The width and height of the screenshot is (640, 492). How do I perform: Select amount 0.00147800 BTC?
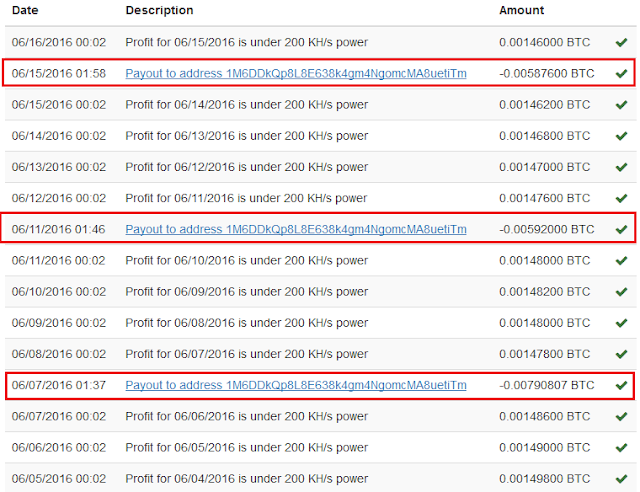click(x=544, y=354)
